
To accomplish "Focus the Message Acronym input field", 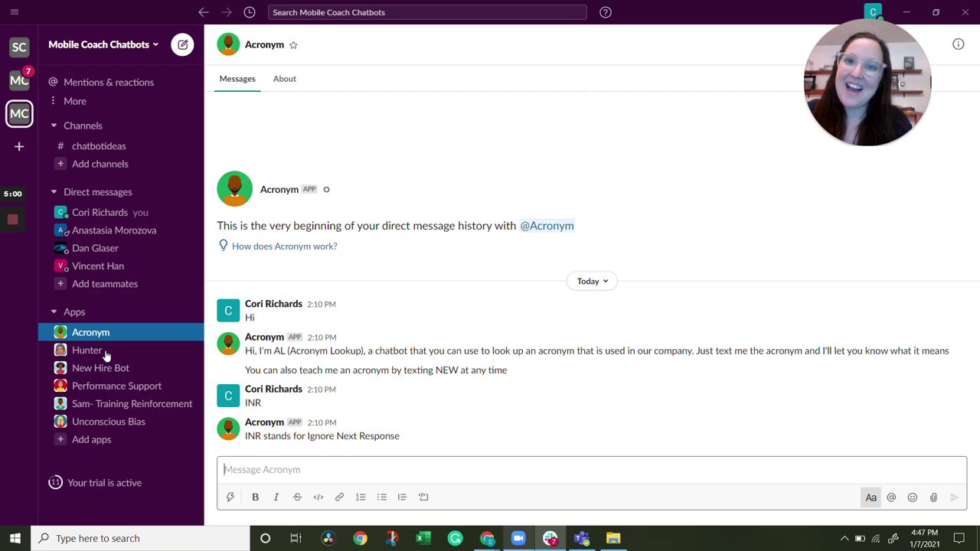I will (x=591, y=470).
